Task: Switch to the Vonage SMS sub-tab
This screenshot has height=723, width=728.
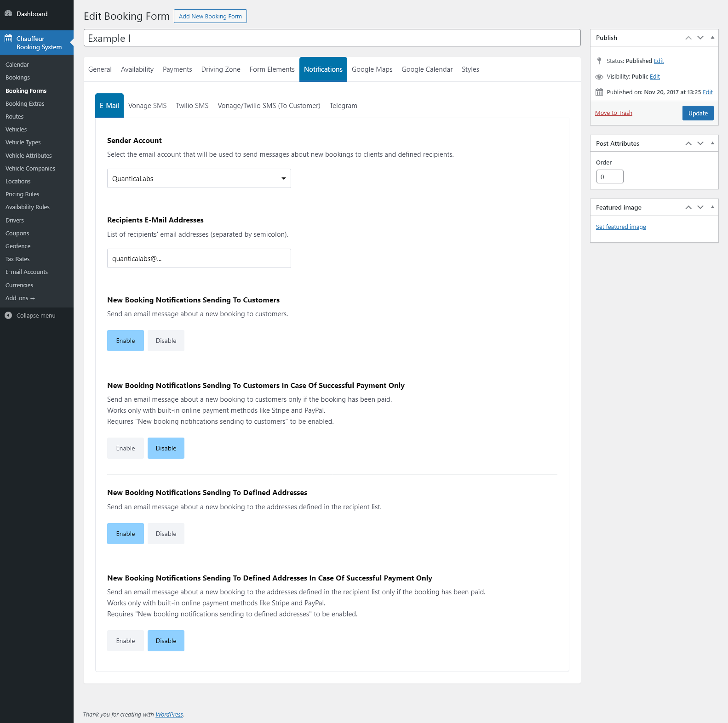Action: click(x=148, y=106)
